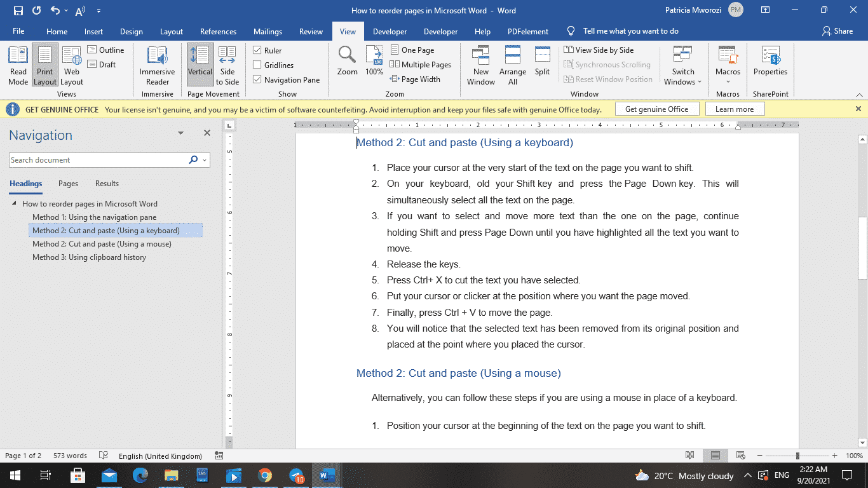Choose Multiple Pages zoom
This screenshot has width=868, height=488.
[x=420, y=64]
